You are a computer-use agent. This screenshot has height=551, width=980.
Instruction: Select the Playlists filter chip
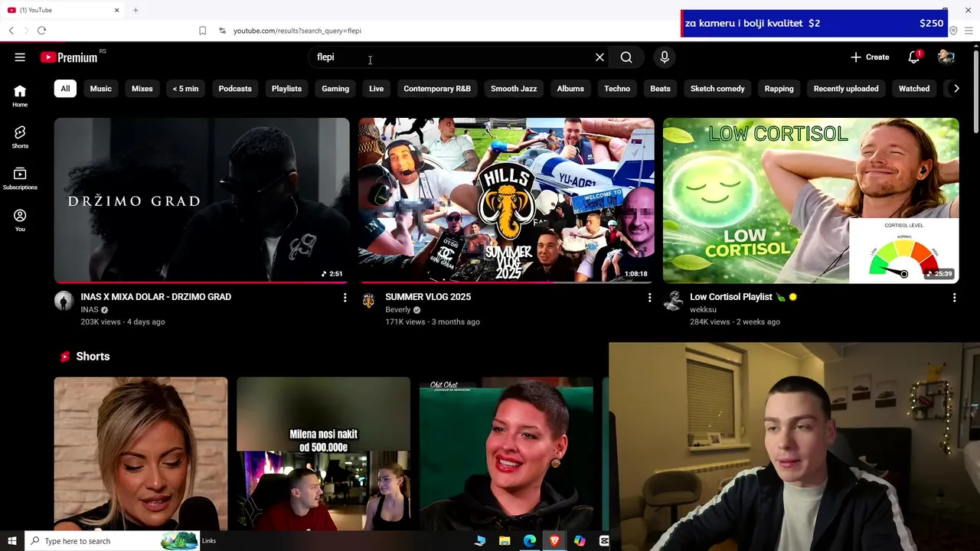pos(286,89)
